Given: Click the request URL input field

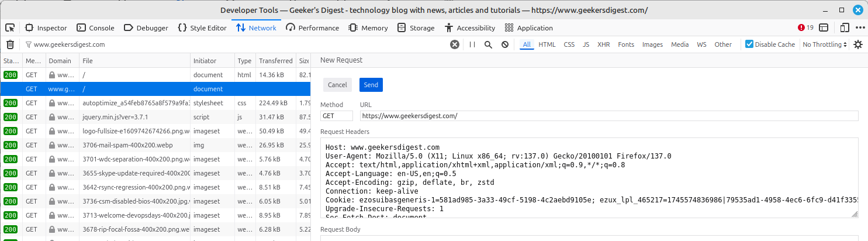Looking at the screenshot, I should [x=608, y=116].
